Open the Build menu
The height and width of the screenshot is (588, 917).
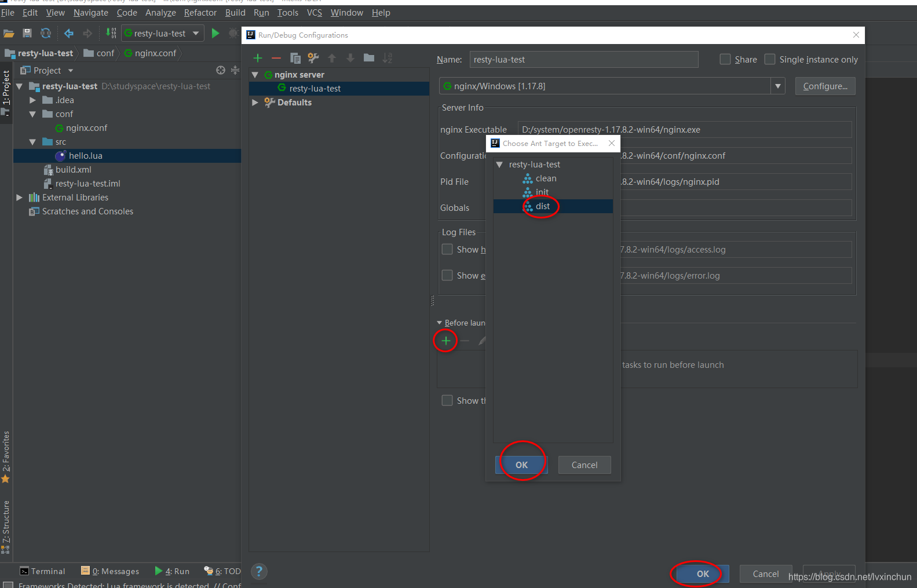[x=235, y=13]
